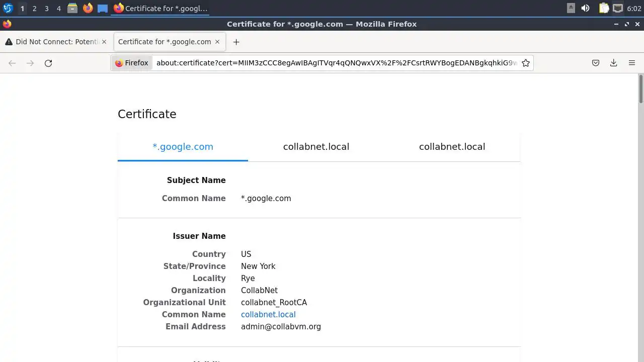Open the Downloads panel
The height and width of the screenshot is (362, 644).
click(x=614, y=63)
